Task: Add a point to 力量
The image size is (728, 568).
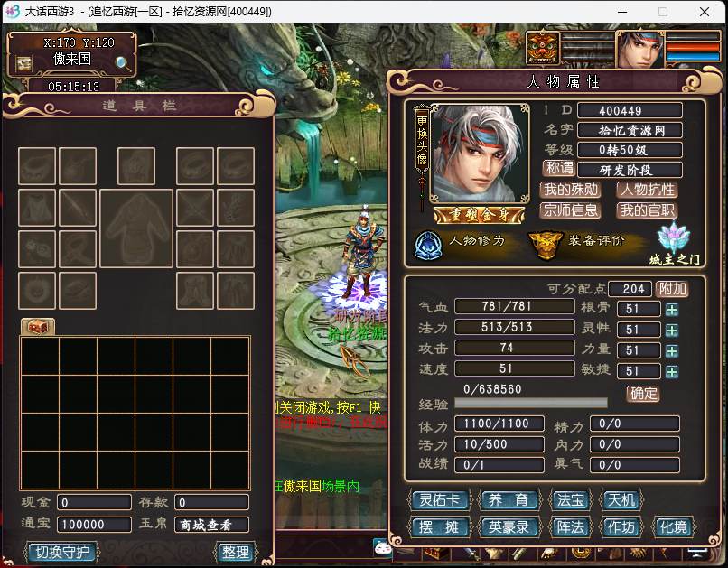Action: pyautogui.click(x=671, y=351)
